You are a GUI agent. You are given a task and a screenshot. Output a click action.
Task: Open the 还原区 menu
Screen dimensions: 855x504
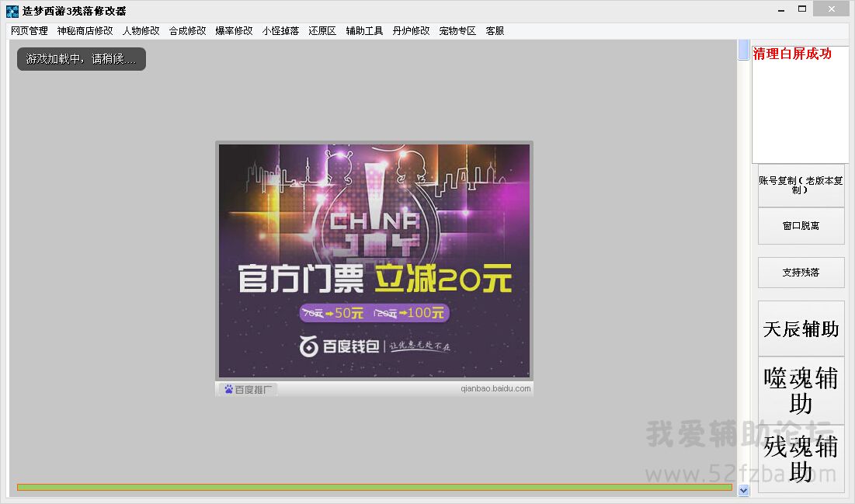pyautogui.click(x=322, y=31)
